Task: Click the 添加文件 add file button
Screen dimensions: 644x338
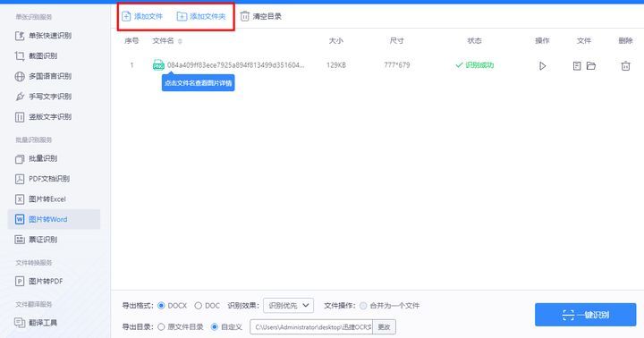Action: pos(142,16)
